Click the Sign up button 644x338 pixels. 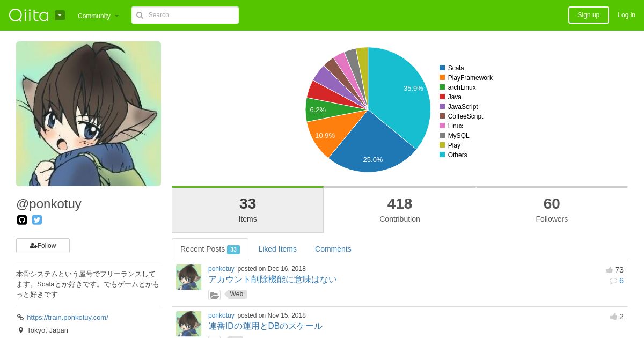click(x=589, y=15)
